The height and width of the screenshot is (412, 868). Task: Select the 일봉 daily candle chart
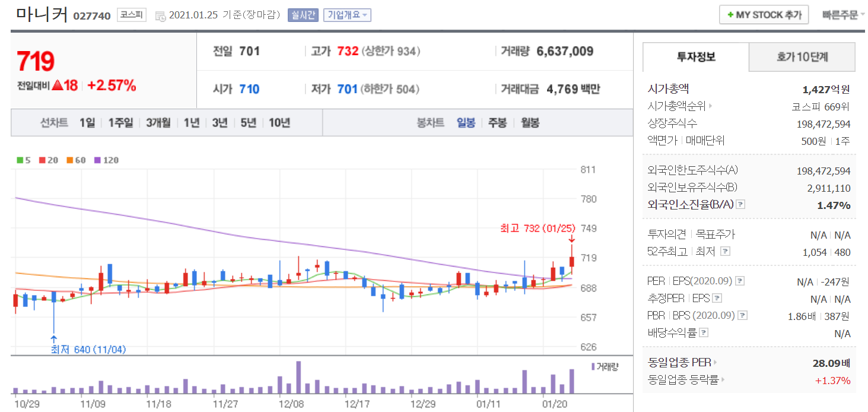466,123
